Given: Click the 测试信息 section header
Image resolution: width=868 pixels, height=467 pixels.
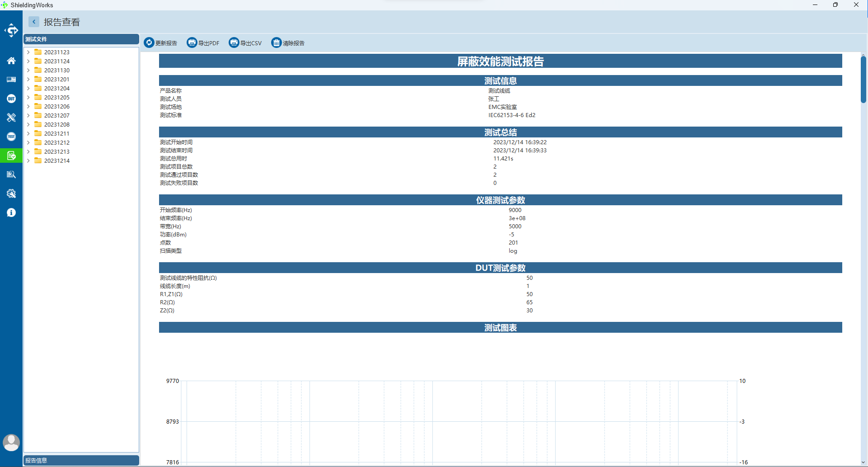Looking at the screenshot, I should tap(500, 80).
